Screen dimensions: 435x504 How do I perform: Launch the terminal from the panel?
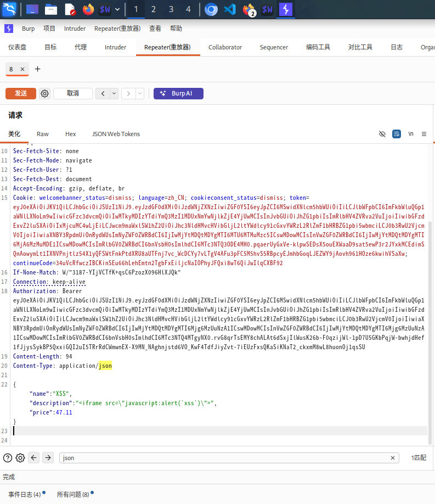[32, 9]
